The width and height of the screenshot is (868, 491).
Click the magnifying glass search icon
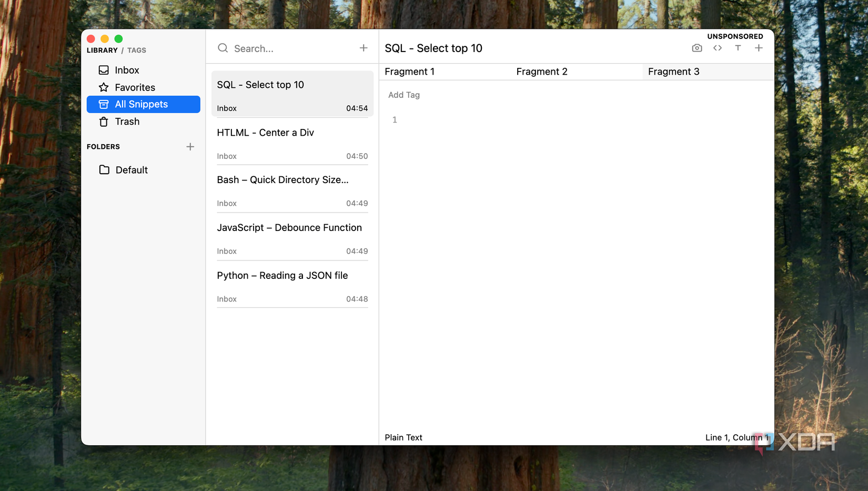click(x=223, y=48)
